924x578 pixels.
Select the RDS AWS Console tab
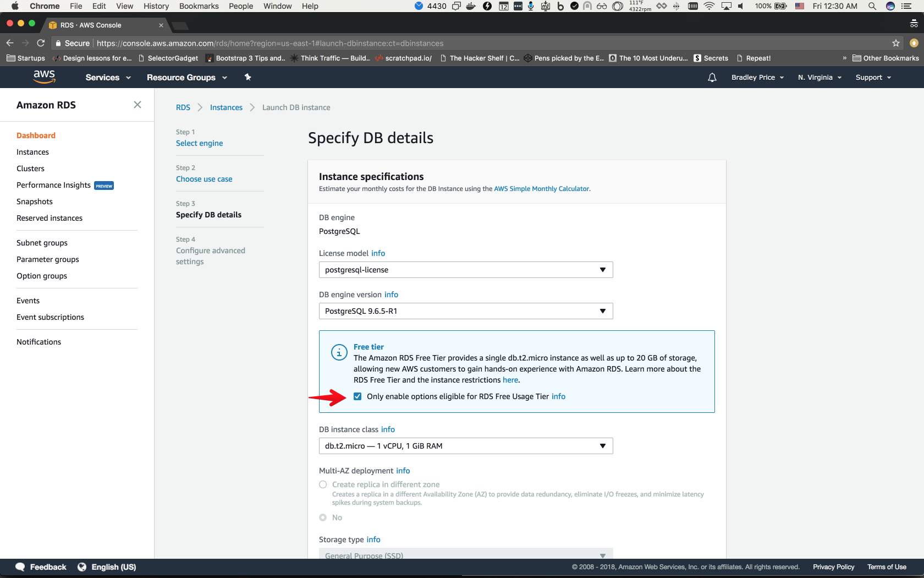[105, 25]
